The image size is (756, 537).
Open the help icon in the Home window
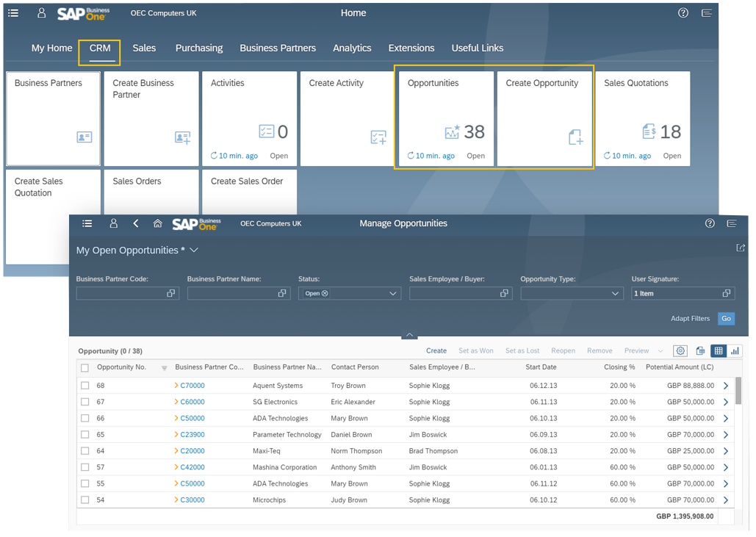pos(683,13)
